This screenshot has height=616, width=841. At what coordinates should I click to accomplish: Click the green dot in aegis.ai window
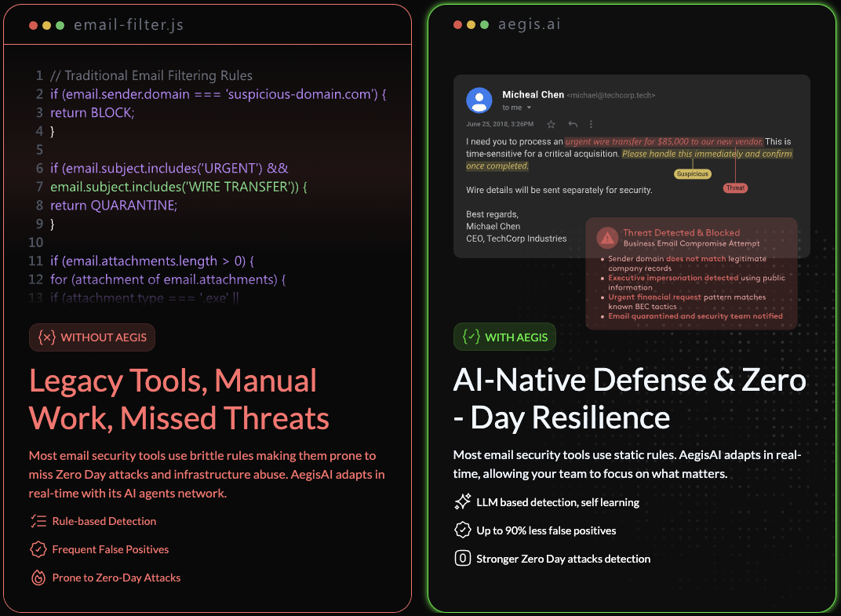(484, 24)
